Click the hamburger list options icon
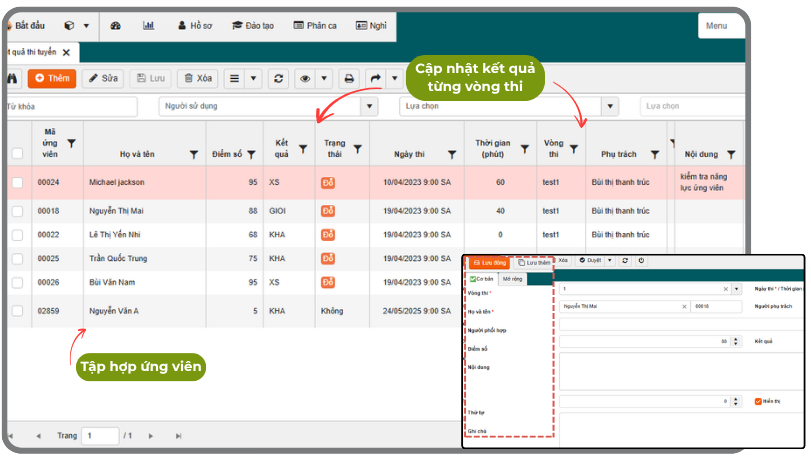811x456 pixels. point(234,79)
